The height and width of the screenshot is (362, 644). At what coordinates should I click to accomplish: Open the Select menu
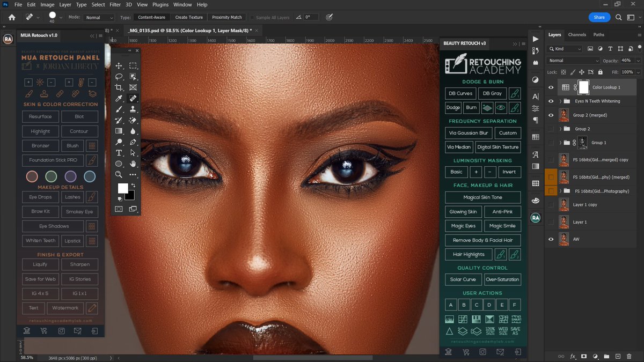pyautogui.click(x=98, y=4)
